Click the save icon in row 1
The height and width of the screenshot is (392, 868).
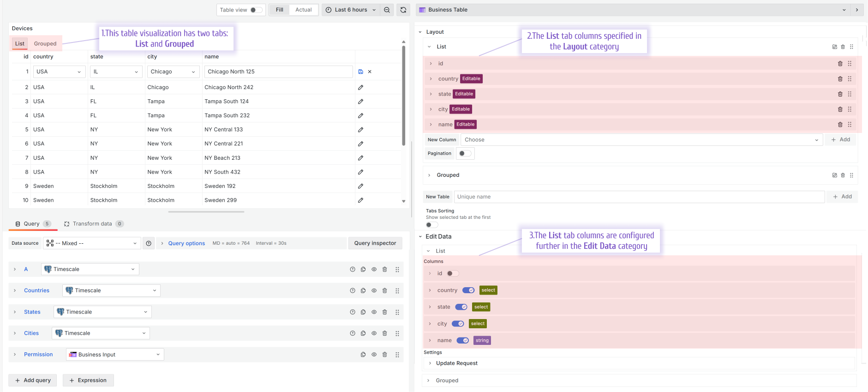point(361,72)
